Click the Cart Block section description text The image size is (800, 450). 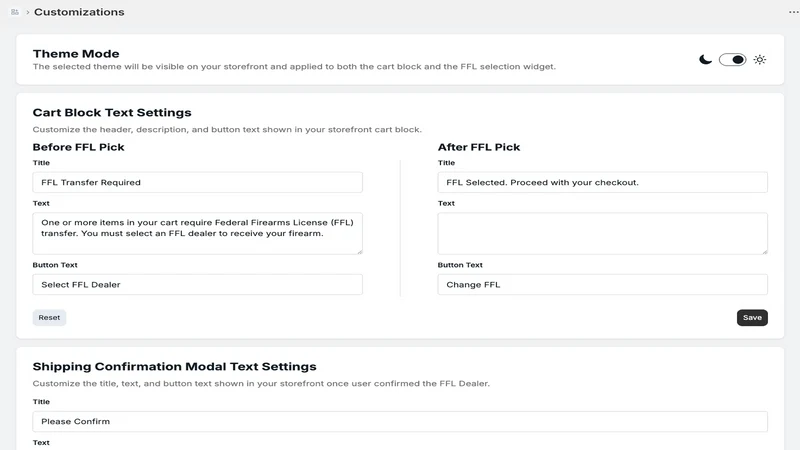(227, 130)
